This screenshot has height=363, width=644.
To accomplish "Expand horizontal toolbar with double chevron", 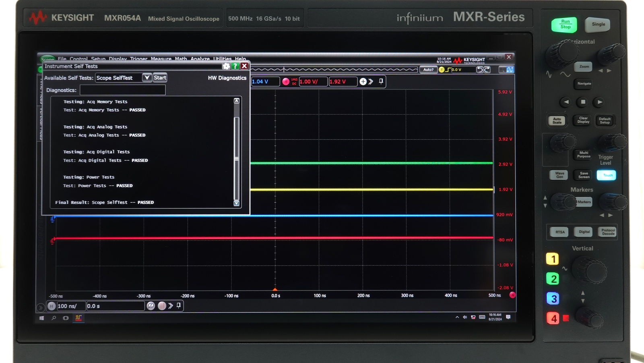I will pyautogui.click(x=171, y=306).
